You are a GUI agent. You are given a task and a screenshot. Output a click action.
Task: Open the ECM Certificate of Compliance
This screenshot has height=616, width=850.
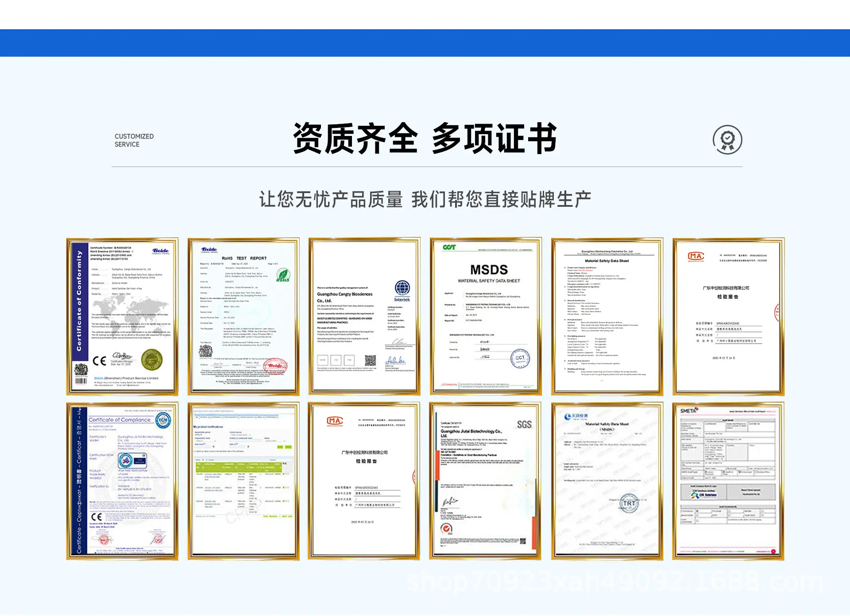123,481
